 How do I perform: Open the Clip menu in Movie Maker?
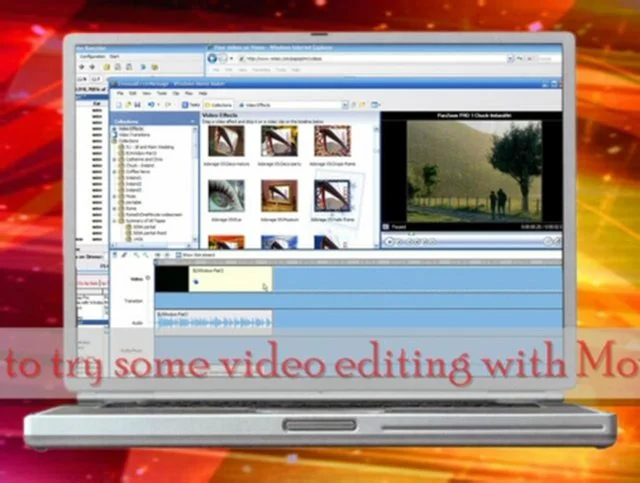tap(176, 93)
